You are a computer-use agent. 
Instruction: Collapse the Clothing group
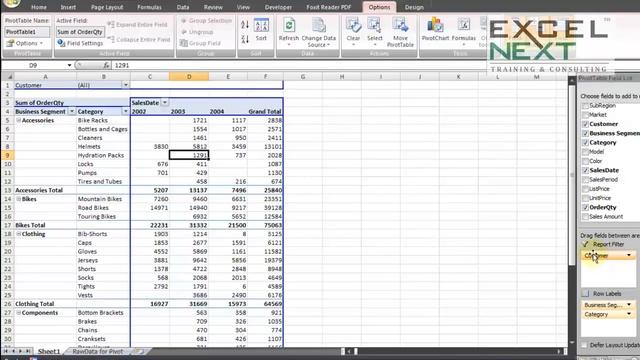click(18, 234)
